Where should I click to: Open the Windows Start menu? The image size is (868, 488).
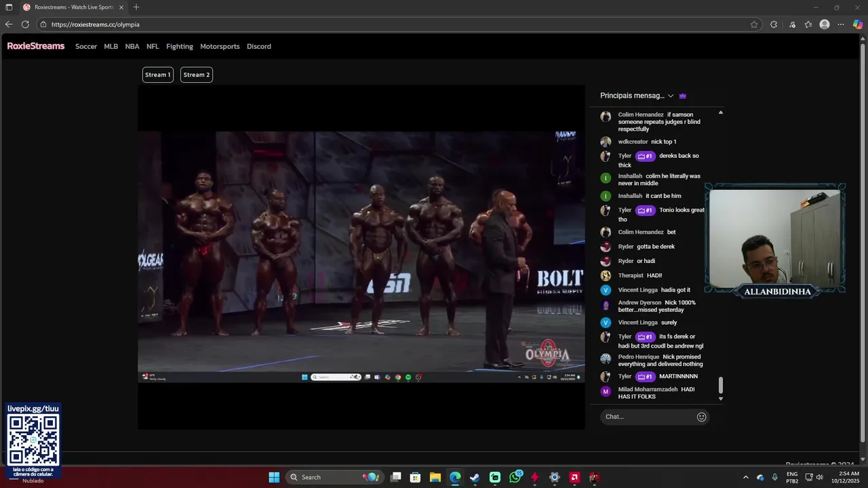tap(274, 477)
